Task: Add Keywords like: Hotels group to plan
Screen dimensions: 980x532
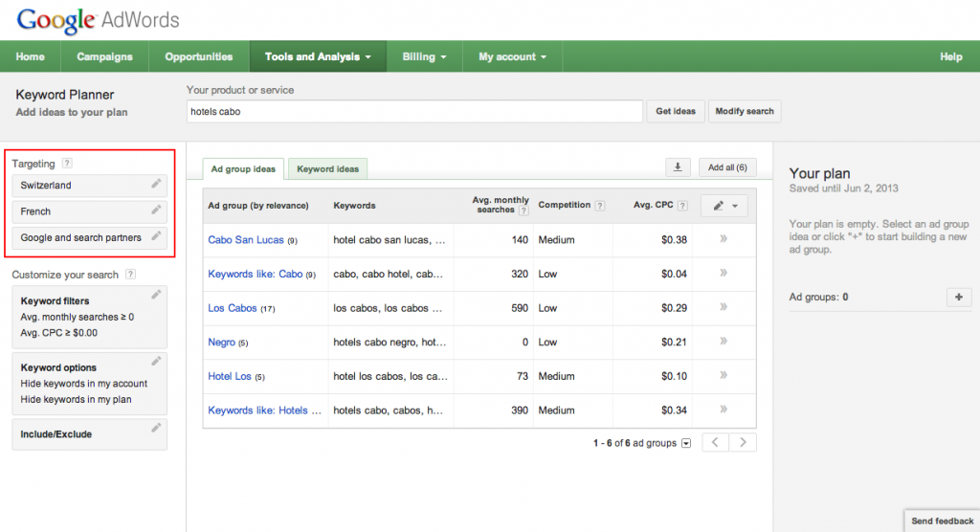Action: tap(724, 410)
